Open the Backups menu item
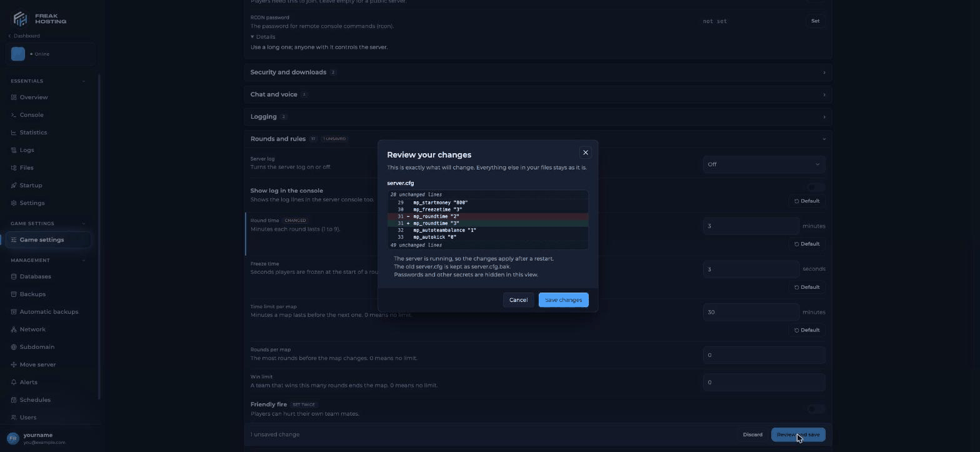This screenshot has height=452, width=980. pos(48,294)
